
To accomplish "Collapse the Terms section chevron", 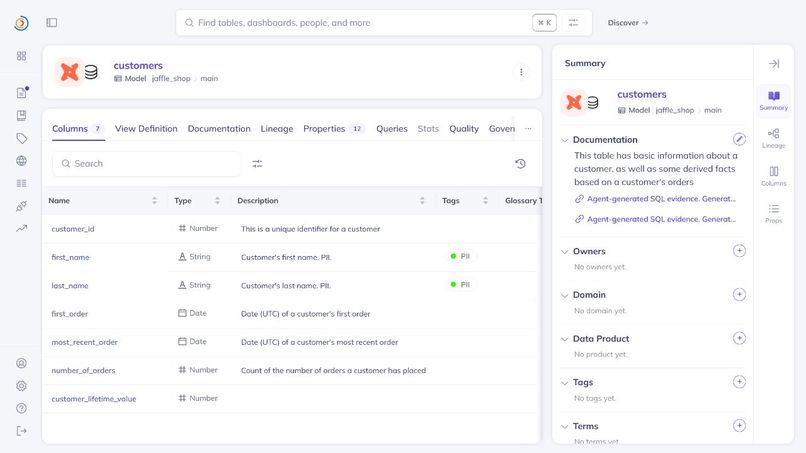I will point(564,426).
